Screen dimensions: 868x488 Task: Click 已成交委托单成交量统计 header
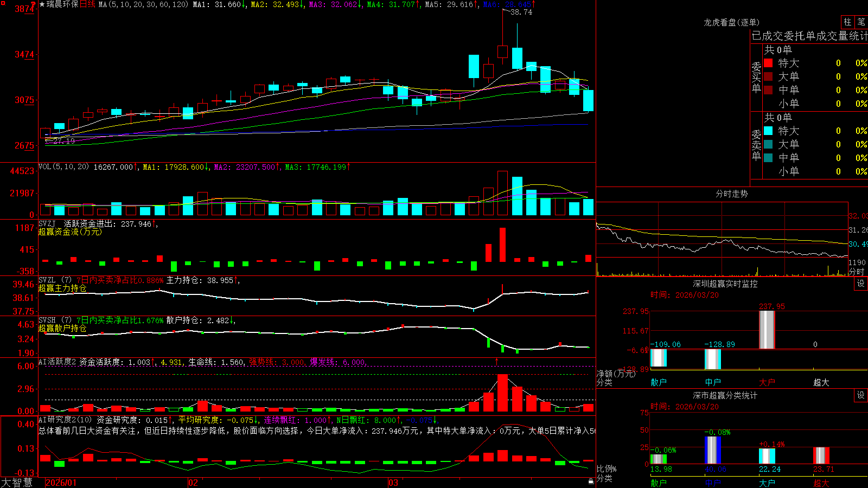[x=809, y=36]
